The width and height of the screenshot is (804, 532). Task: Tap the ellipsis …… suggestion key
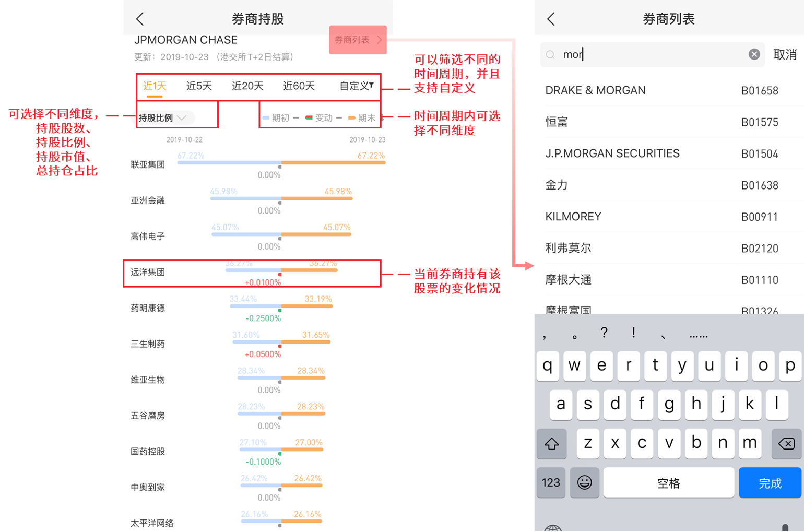coord(699,335)
